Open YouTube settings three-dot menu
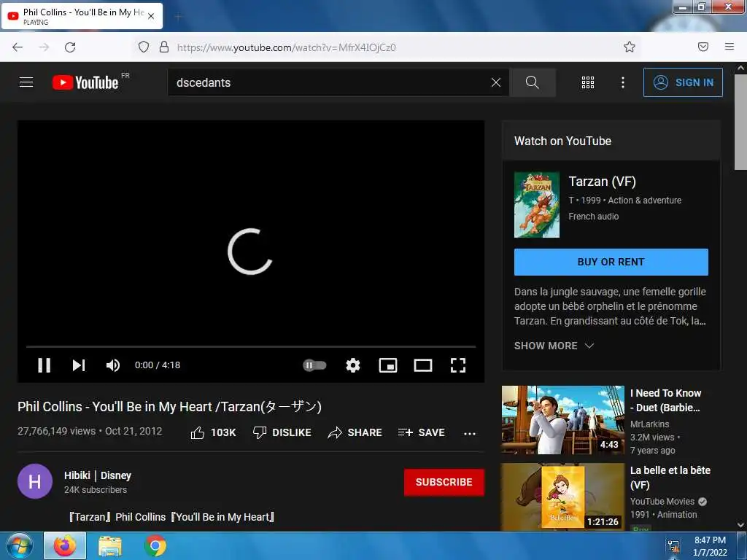Image resolution: width=747 pixels, height=560 pixels. coord(623,82)
